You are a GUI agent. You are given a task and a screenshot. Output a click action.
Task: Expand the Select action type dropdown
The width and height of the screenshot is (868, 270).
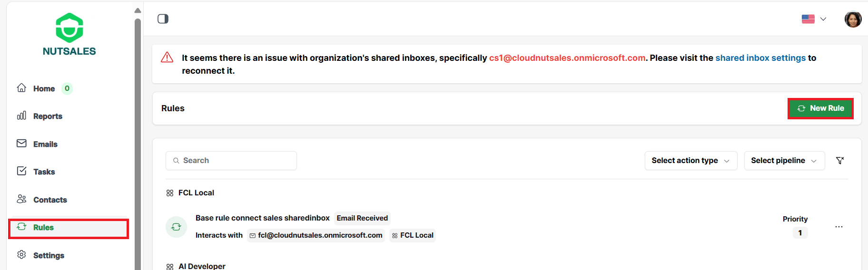[691, 161]
